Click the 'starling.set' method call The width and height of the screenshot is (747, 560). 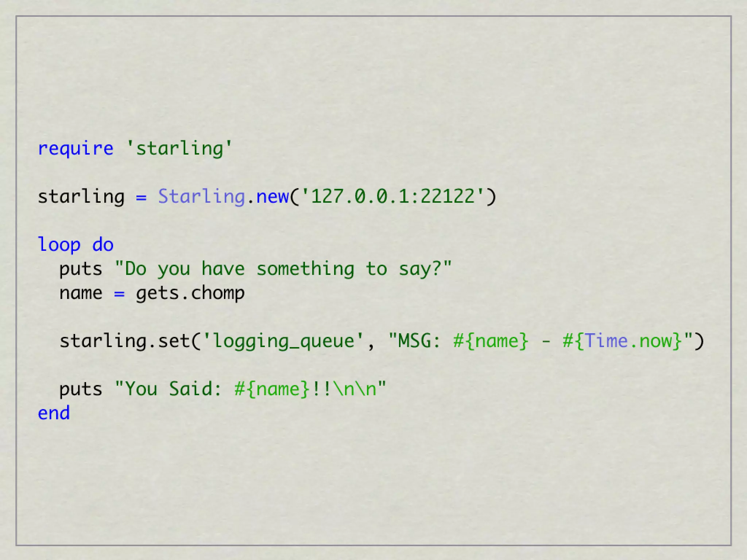pos(124,341)
